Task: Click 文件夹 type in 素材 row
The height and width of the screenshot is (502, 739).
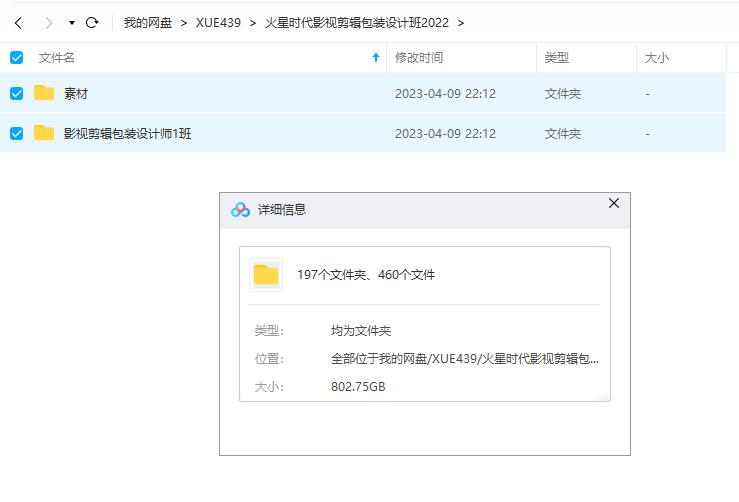Action: click(x=563, y=93)
